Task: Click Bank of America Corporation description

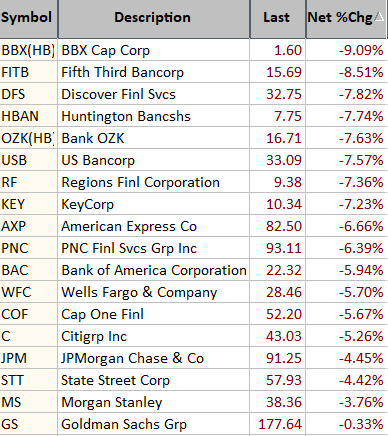Action: pyautogui.click(x=154, y=270)
